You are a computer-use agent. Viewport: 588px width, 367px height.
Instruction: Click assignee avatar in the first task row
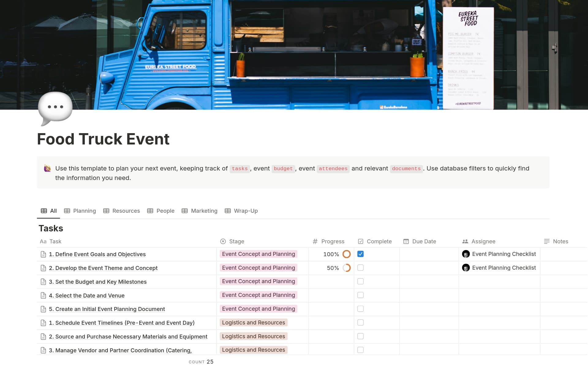point(466,254)
